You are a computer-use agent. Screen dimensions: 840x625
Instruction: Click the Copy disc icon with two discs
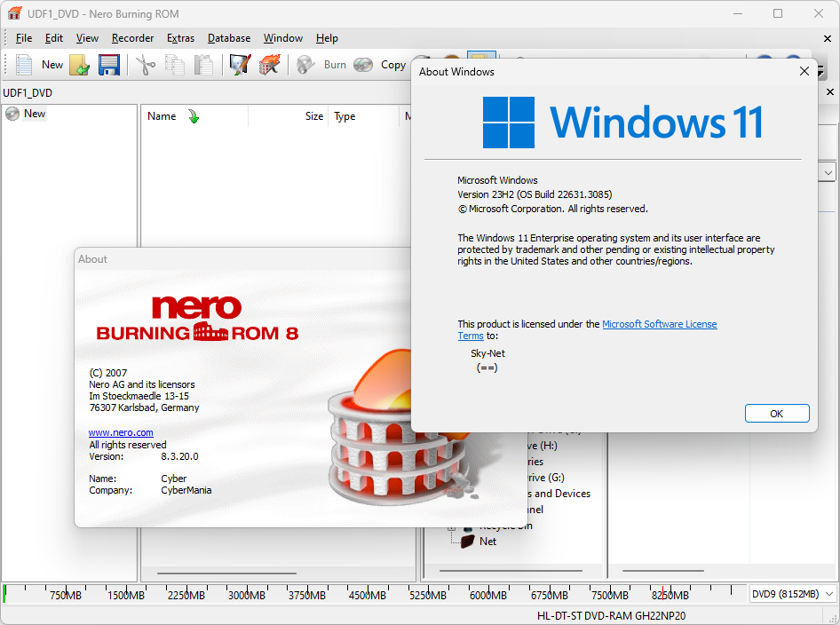[363, 65]
